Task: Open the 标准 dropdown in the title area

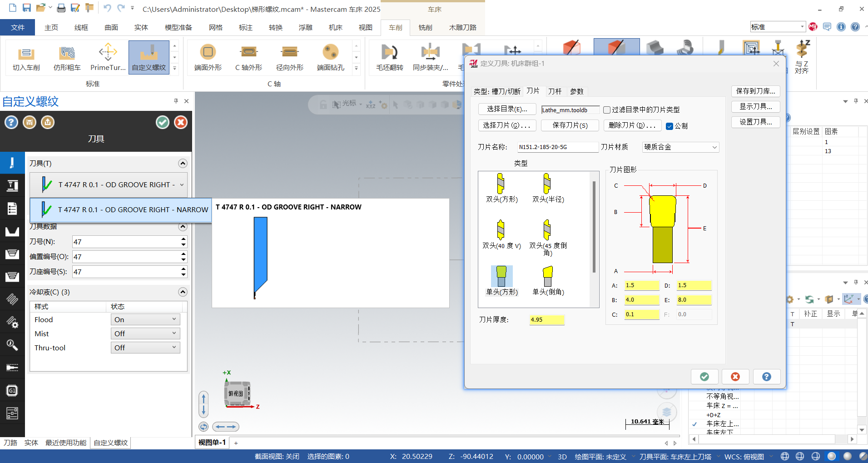Action: (778, 27)
